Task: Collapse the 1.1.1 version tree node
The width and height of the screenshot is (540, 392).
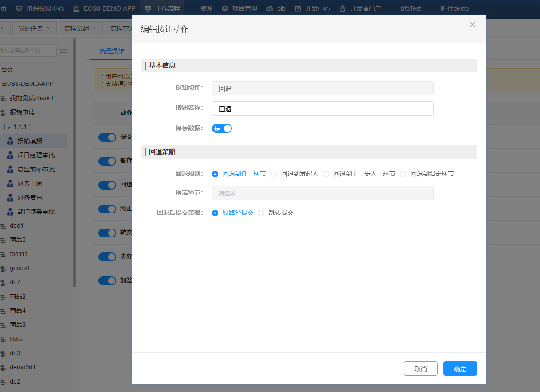Action: tap(2, 127)
